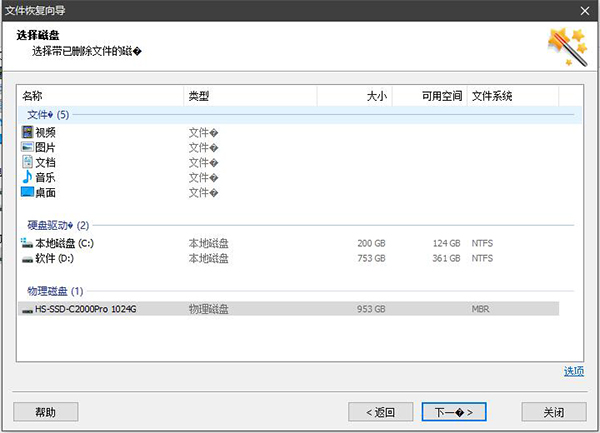Select 本地磁盘 (C:) in the list
Image resolution: width=600 pixels, height=433 pixels.
pyautogui.click(x=64, y=243)
